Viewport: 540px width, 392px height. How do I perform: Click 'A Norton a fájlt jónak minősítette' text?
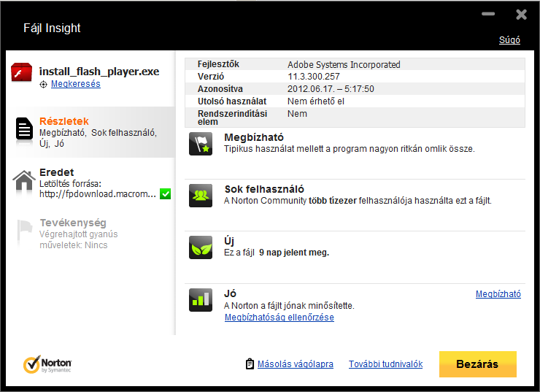289,306
